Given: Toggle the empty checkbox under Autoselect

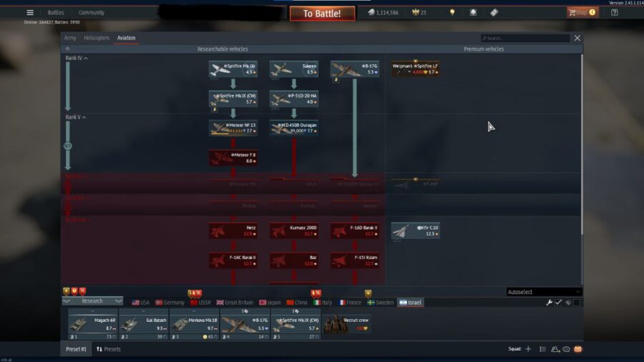Looking at the screenshot, I should point(577,303).
